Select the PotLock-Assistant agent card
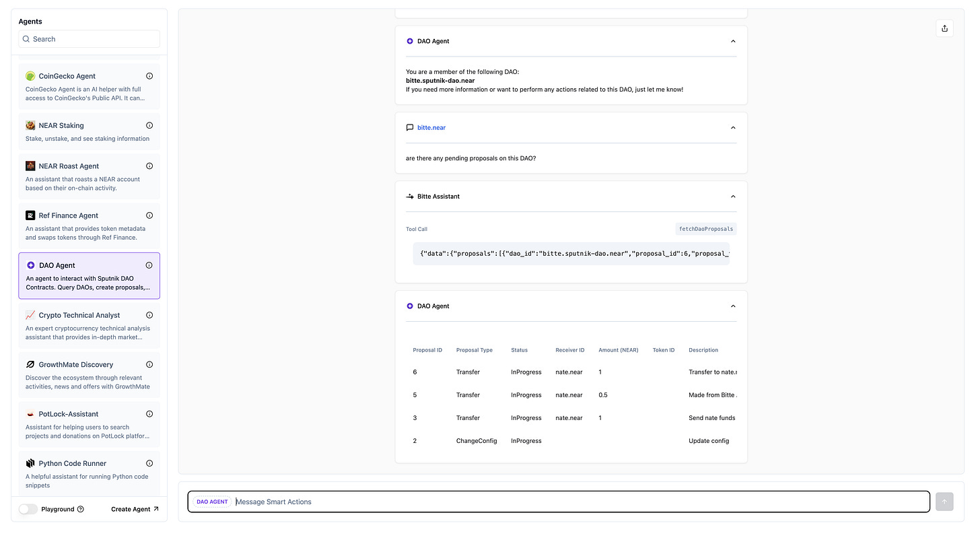The width and height of the screenshot is (980, 548). pos(89,425)
